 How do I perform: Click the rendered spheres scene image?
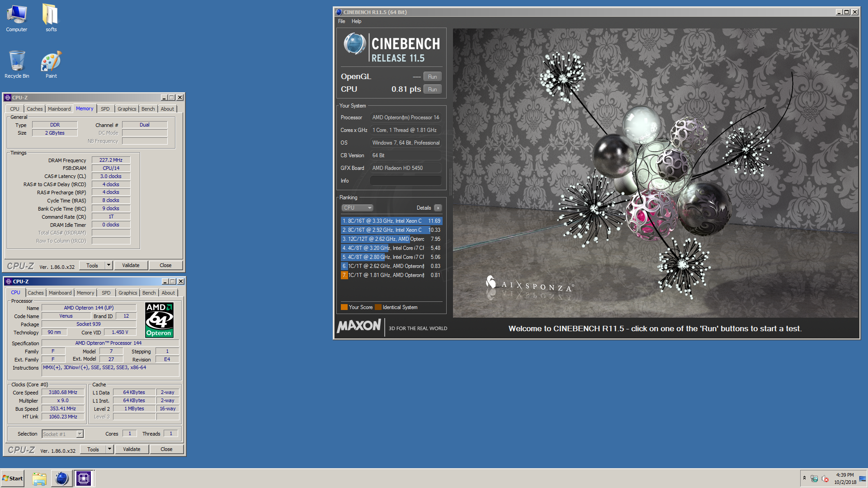[x=656, y=173]
